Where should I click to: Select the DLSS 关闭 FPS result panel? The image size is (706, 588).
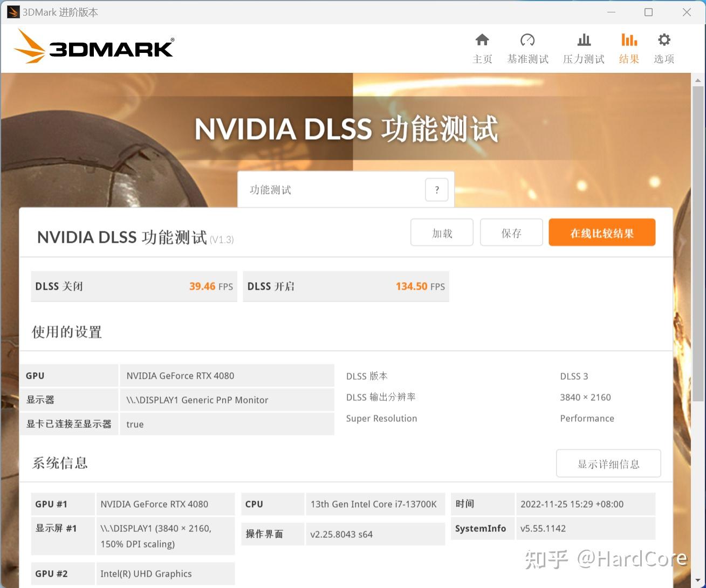coord(133,286)
